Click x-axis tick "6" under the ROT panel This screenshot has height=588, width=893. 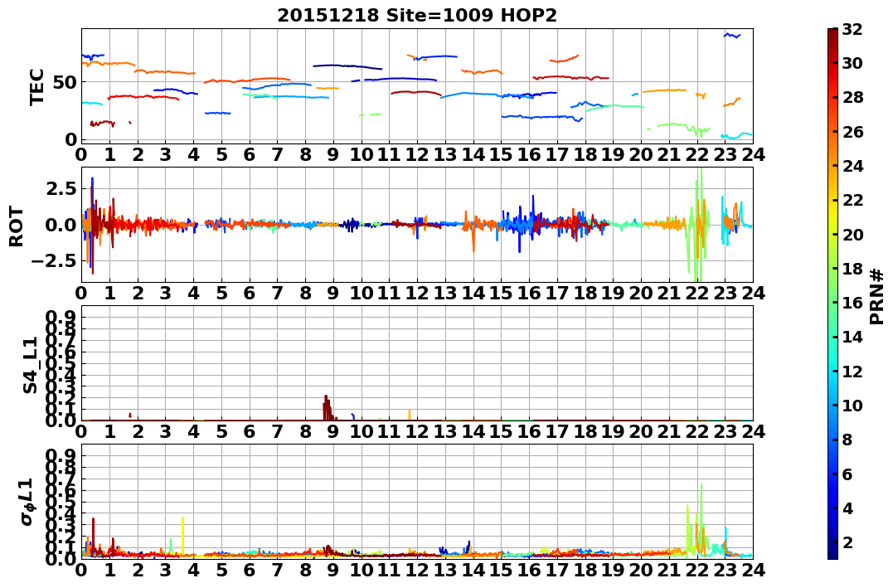250,293
